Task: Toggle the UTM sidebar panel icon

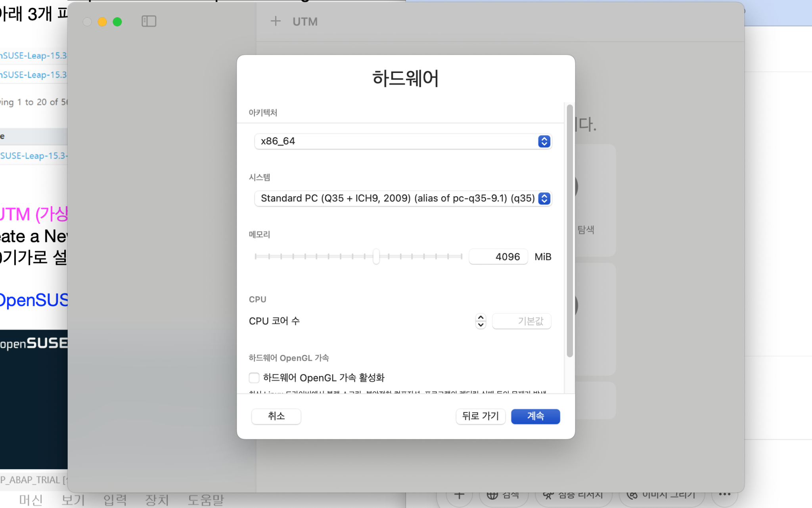Action: [149, 21]
